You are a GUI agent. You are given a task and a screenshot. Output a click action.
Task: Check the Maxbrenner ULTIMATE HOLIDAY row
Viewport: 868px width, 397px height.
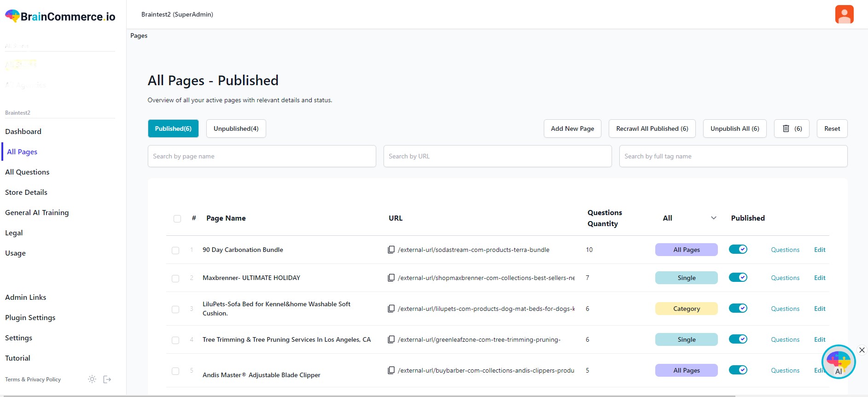[x=175, y=279]
